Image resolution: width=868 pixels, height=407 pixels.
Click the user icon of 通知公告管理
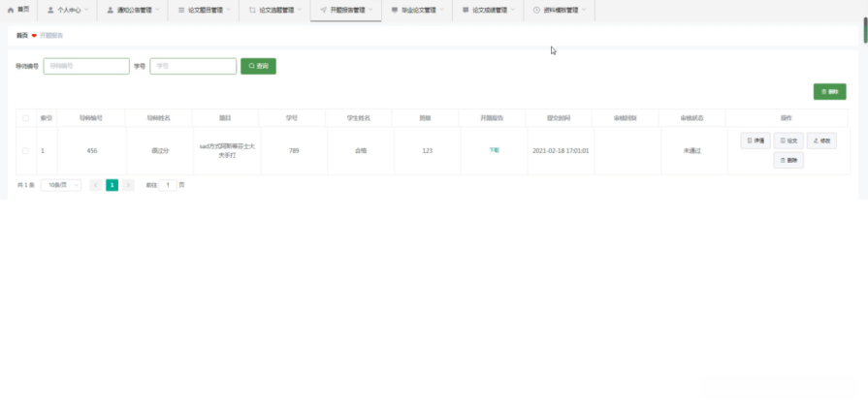coord(111,10)
